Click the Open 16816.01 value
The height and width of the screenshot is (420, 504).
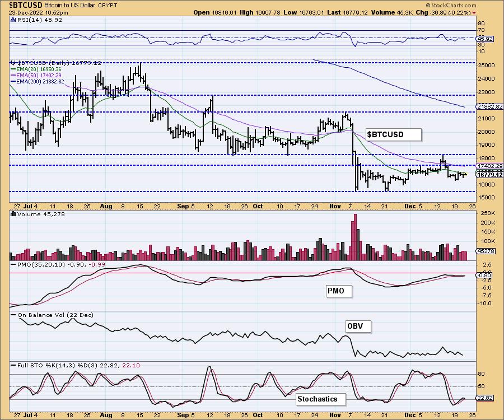click(214, 12)
